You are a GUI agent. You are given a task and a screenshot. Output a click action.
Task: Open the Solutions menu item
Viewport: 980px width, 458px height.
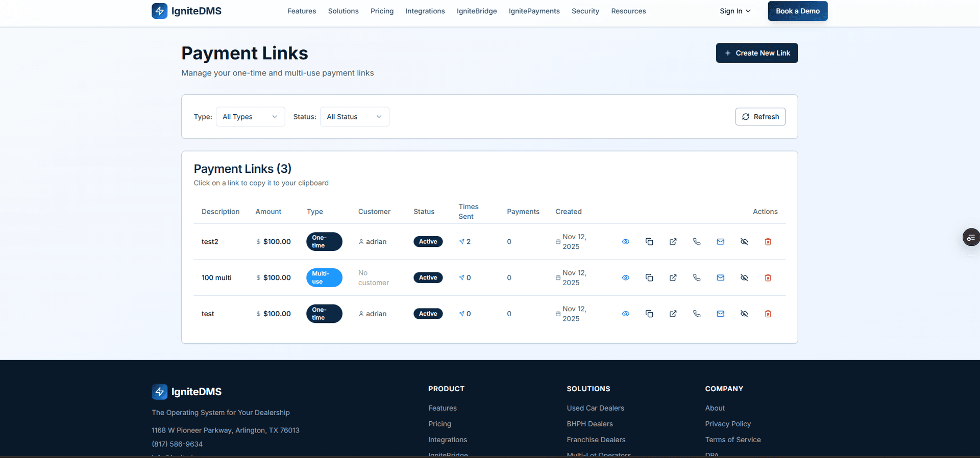343,11
